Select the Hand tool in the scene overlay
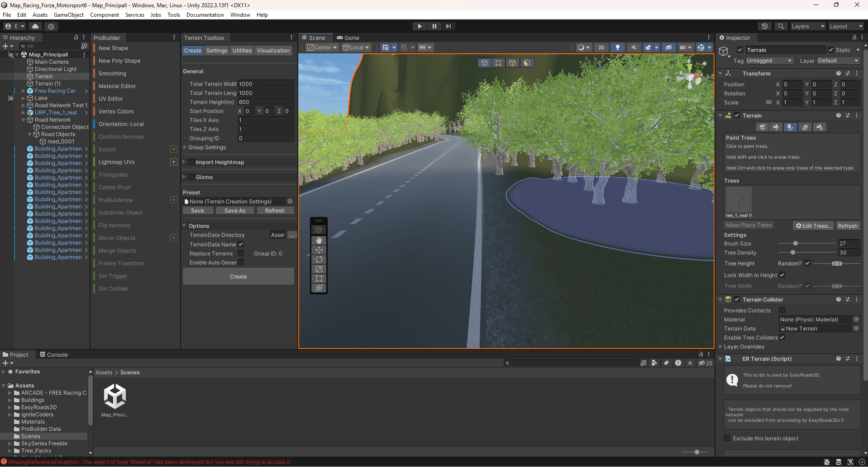Screen dimensions: 868x467 tap(319, 240)
